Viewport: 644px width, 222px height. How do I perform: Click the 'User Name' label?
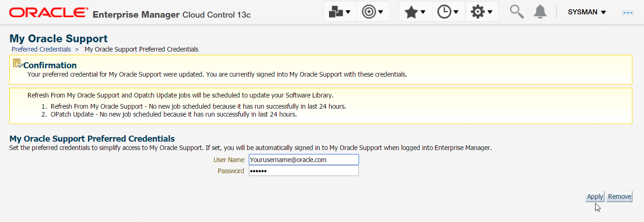229,159
